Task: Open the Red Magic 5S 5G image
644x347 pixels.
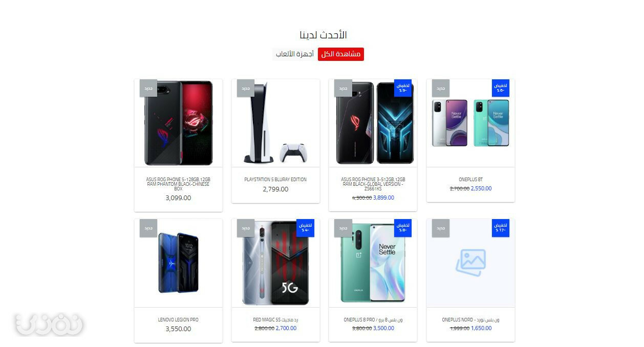Action: tap(275, 263)
